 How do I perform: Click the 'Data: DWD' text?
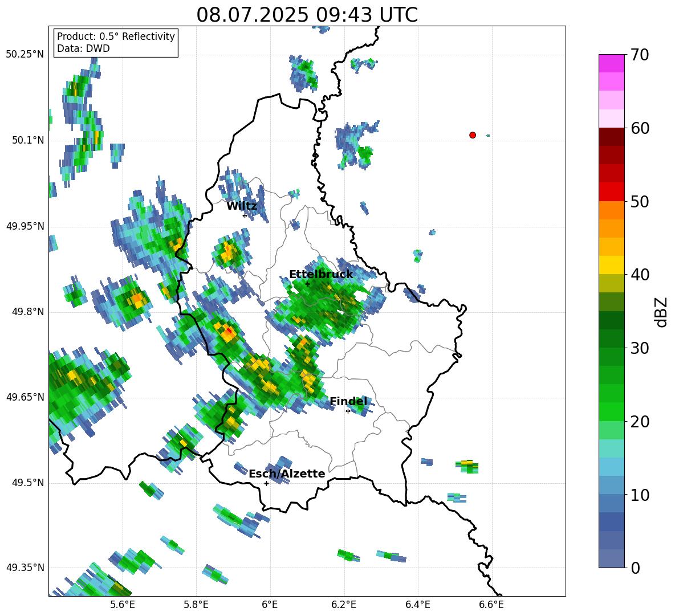click(83, 48)
